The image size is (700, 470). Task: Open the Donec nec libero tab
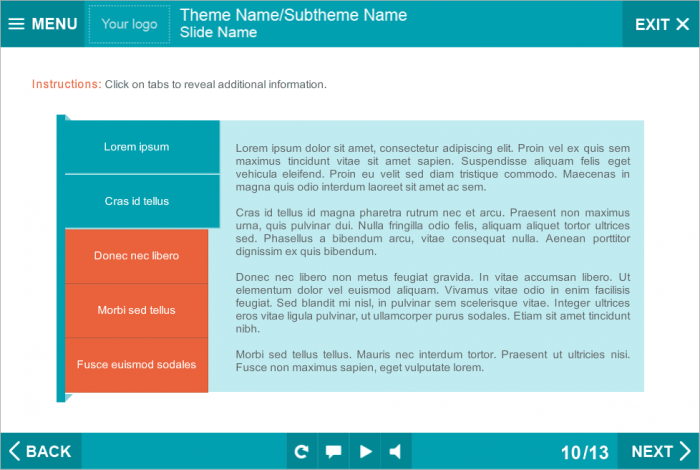click(137, 256)
